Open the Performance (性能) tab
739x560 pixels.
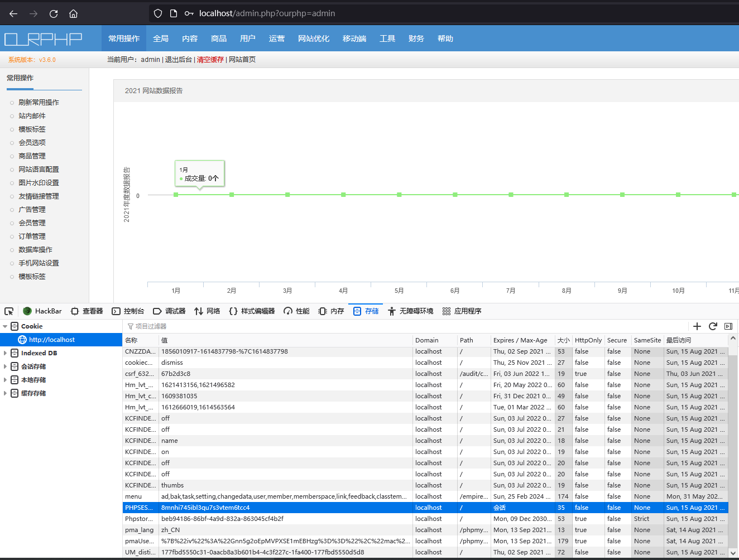click(x=296, y=311)
